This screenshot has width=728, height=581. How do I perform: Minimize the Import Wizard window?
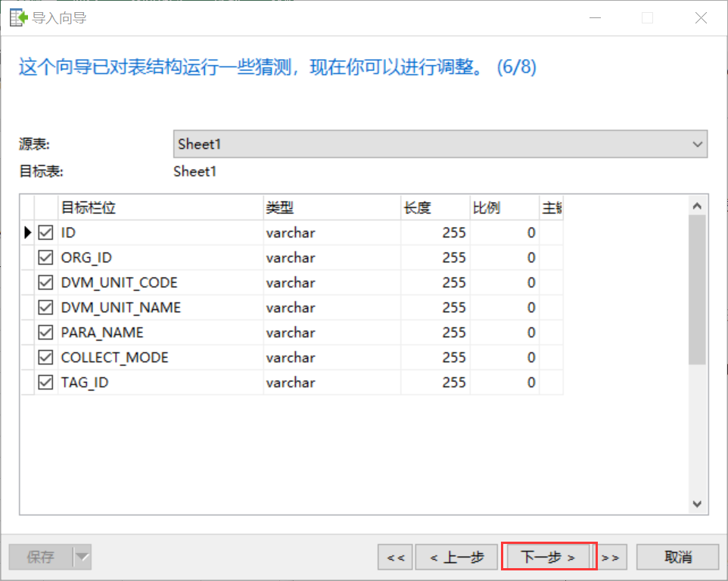596,18
